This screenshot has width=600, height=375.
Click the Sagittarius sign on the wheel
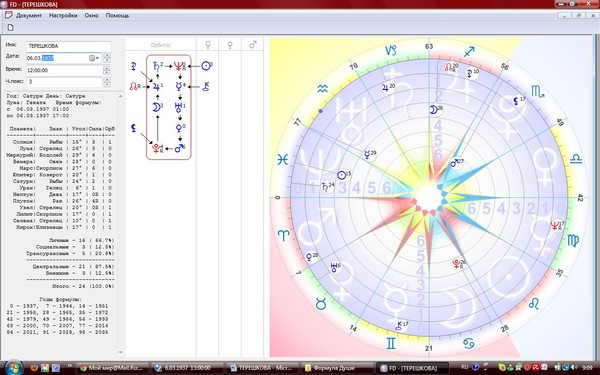point(469,52)
